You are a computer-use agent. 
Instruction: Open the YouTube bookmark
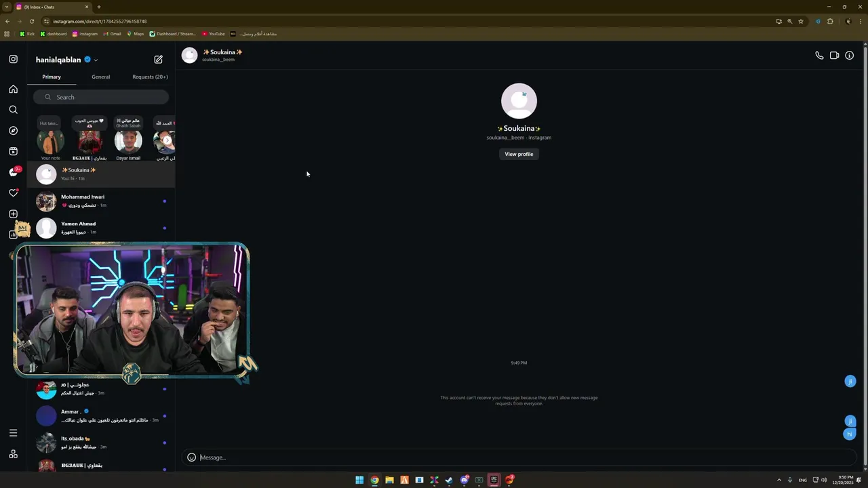(213, 33)
